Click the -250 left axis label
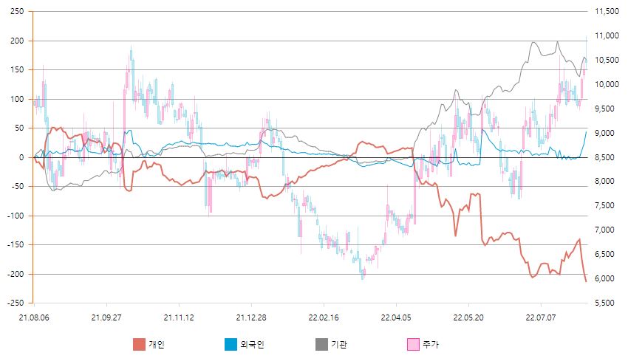The height and width of the screenshot is (364, 628). [x=16, y=303]
